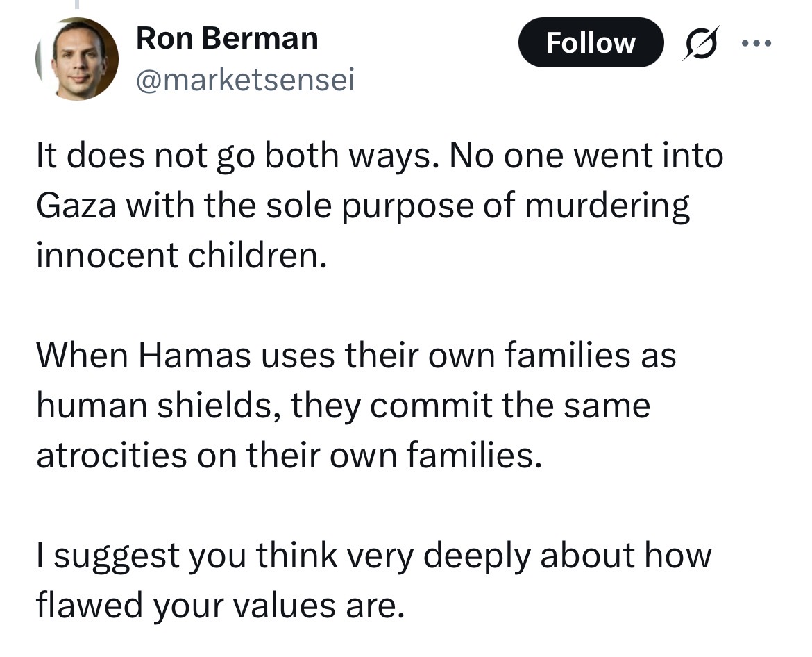The height and width of the screenshot is (657, 812).
Task: Open the round profile picture beside the name
Action: (x=77, y=58)
